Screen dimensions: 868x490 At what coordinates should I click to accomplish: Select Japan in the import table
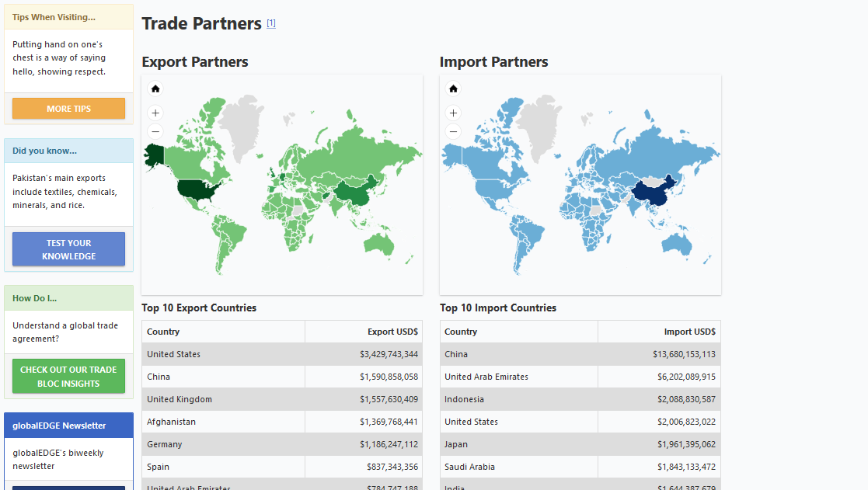(456, 445)
